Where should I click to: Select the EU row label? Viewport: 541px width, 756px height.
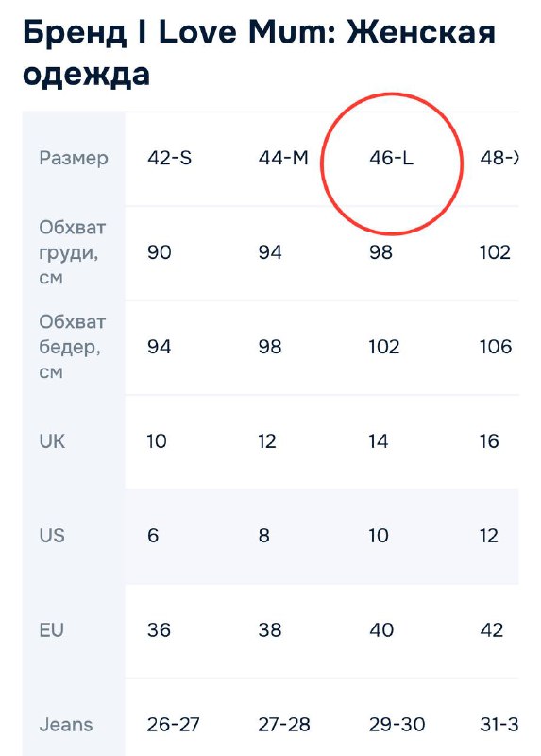52,630
